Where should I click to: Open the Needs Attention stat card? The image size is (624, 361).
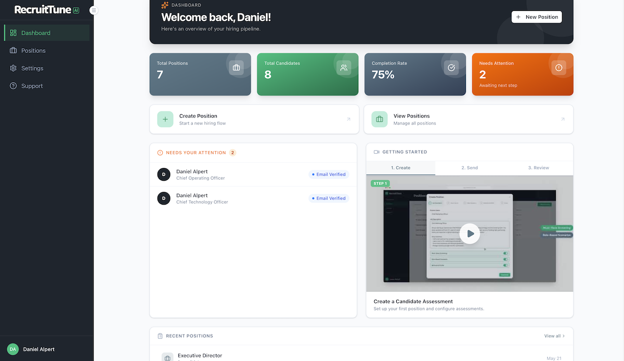click(x=523, y=74)
